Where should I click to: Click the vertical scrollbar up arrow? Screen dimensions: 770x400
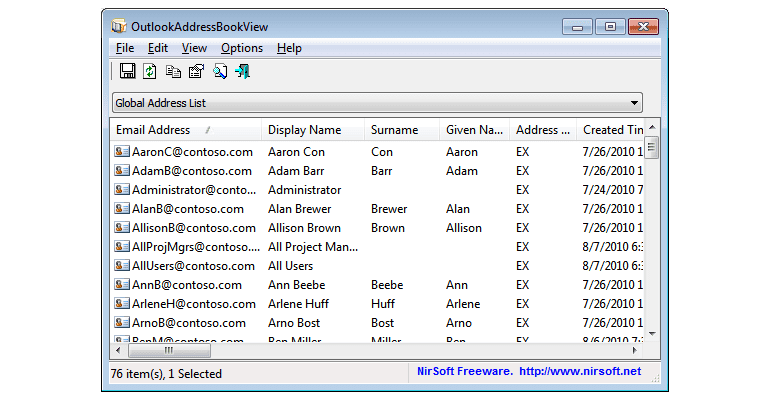652,127
